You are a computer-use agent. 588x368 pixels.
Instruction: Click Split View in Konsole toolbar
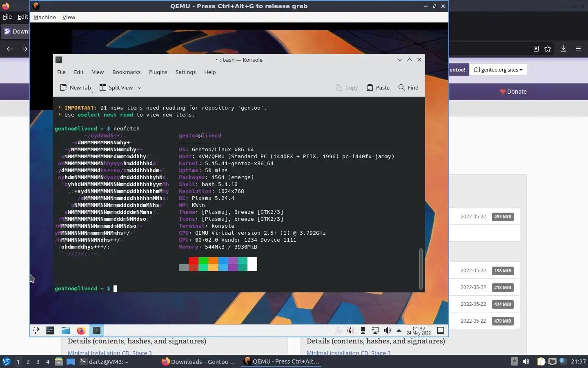pos(116,88)
